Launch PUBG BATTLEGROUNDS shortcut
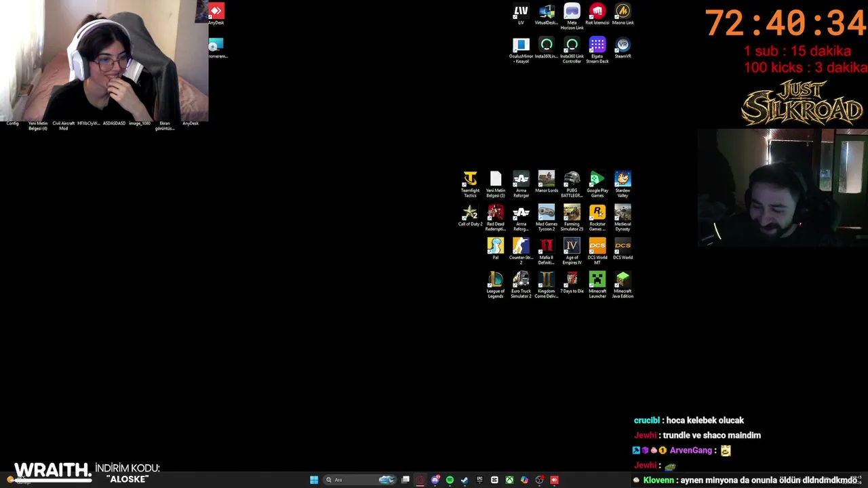The width and height of the screenshot is (868, 488). (x=572, y=184)
